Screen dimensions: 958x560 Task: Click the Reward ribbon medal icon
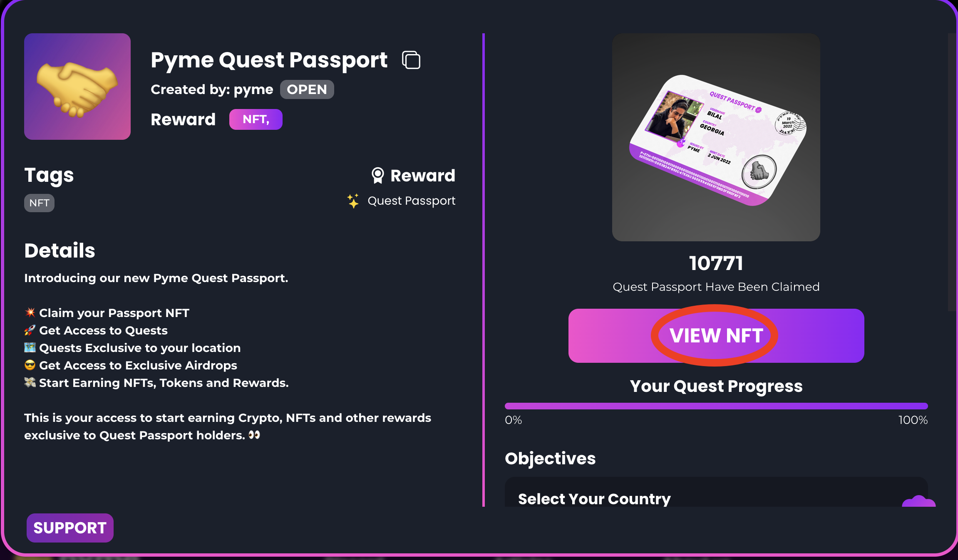click(x=377, y=176)
